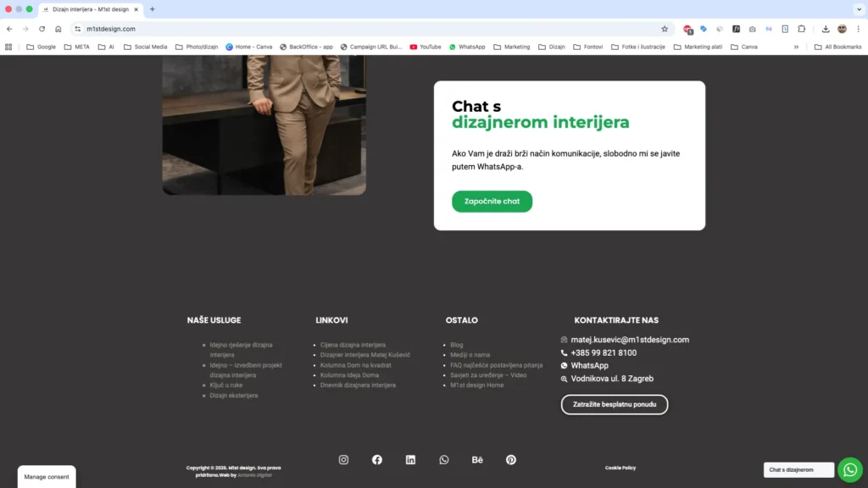Image resolution: width=868 pixels, height=488 pixels.
Task: Open the LinkedIn icon in the footer
Action: pyautogui.click(x=410, y=459)
